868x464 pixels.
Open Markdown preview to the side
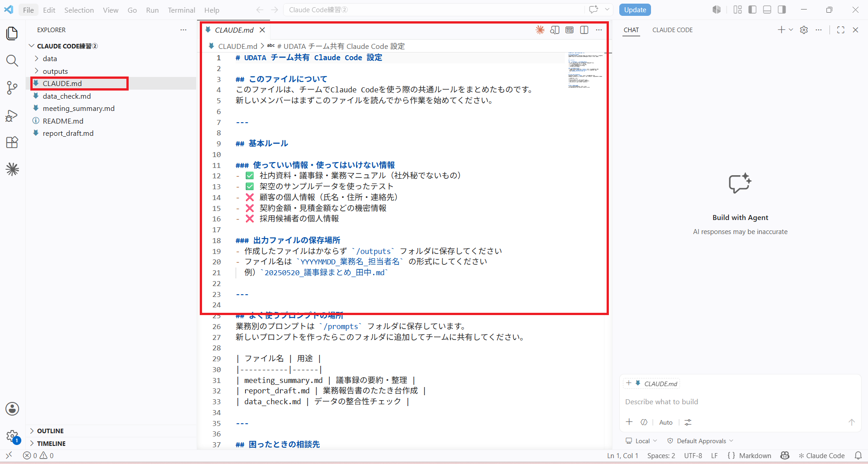pyautogui.click(x=555, y=30)
